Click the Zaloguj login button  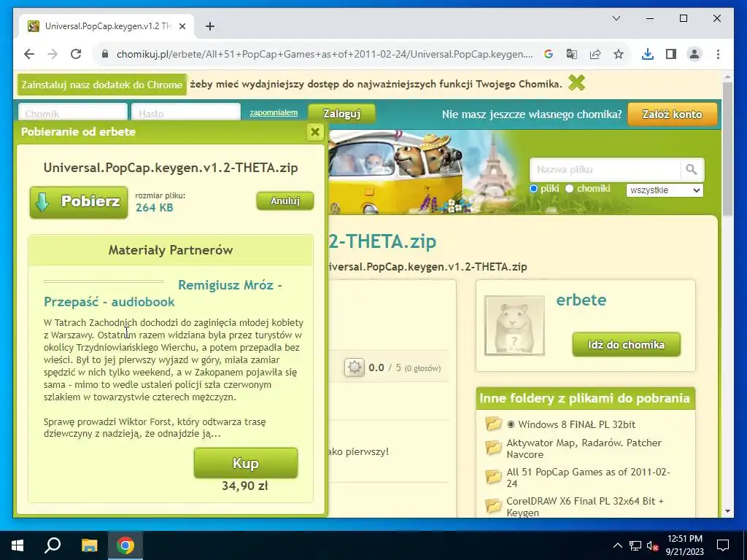(341, 114)
